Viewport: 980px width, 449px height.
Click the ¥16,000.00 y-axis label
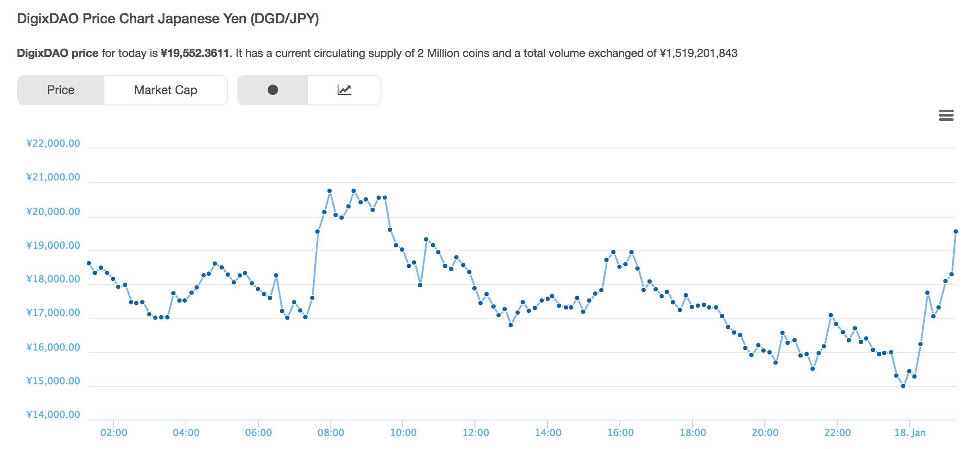53,347
